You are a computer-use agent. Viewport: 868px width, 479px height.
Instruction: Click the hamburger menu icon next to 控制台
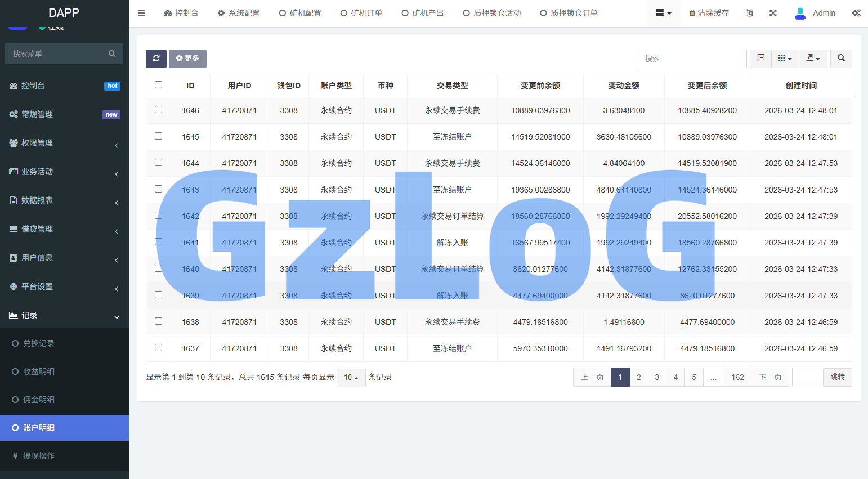point(141,12)
